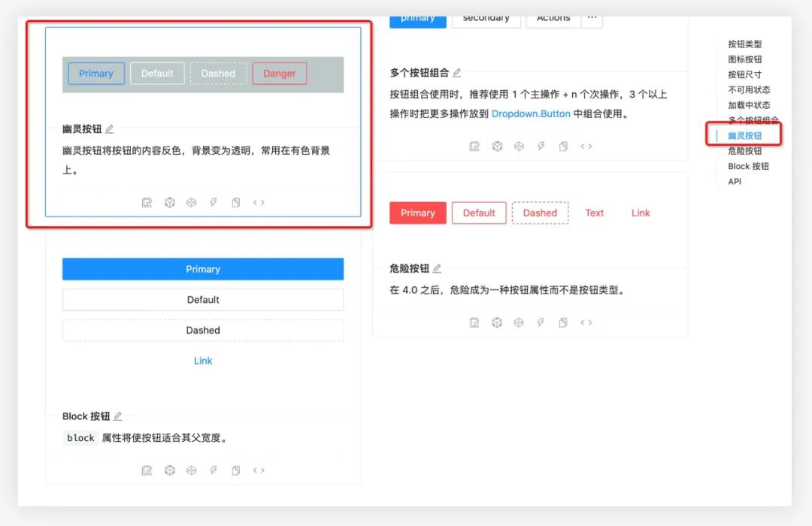Open the Block button demo in Stackblitz
Image resolution: width=812 pixels, height=526 pixels.
(x=213, y=470)
